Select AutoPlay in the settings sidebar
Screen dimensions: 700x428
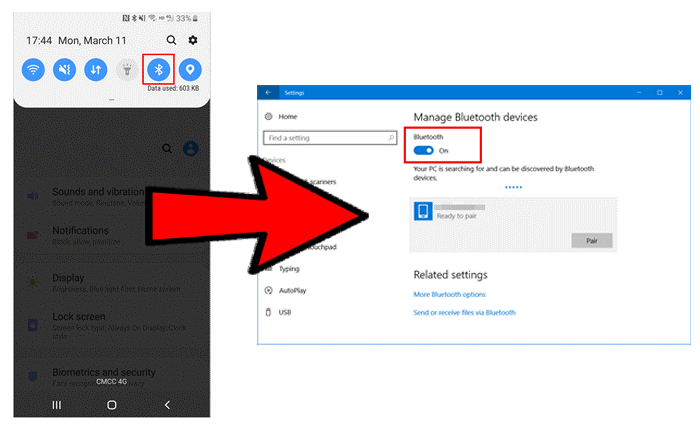292,291
